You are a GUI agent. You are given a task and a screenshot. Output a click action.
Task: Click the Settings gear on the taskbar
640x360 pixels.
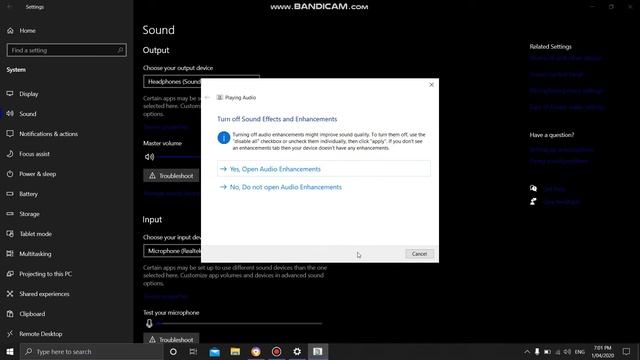(297, 351)
